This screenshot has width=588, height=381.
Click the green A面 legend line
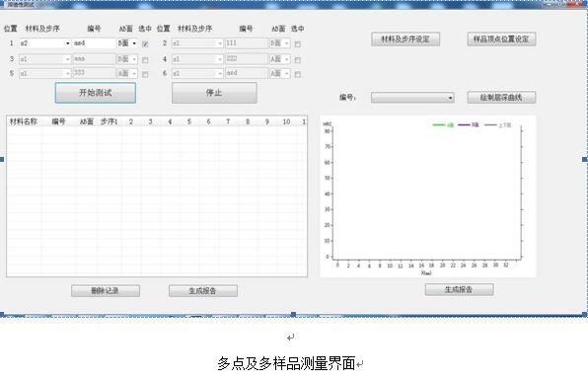tap(439, 125)
